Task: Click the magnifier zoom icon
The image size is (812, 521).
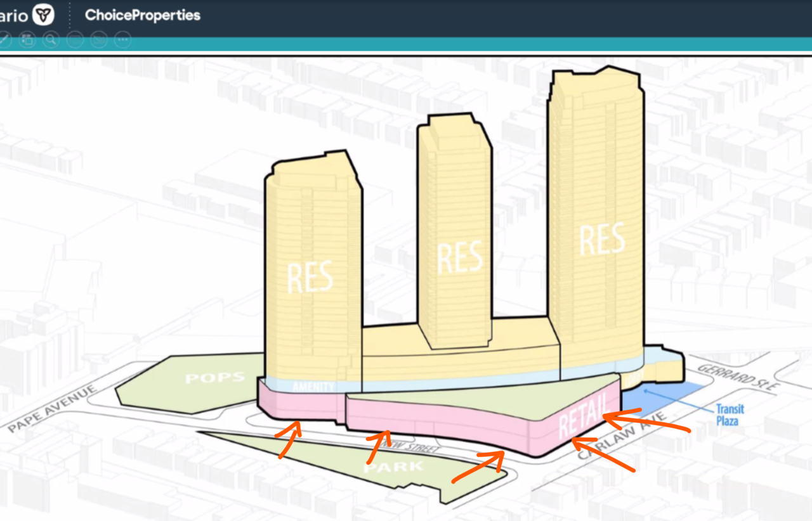Action: click(51, 40)
